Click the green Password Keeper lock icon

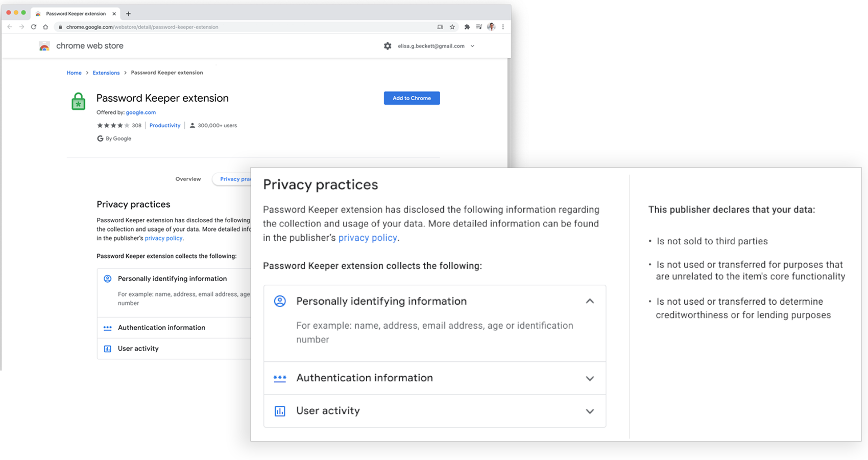pyautogui.click(x=78, y=101)
